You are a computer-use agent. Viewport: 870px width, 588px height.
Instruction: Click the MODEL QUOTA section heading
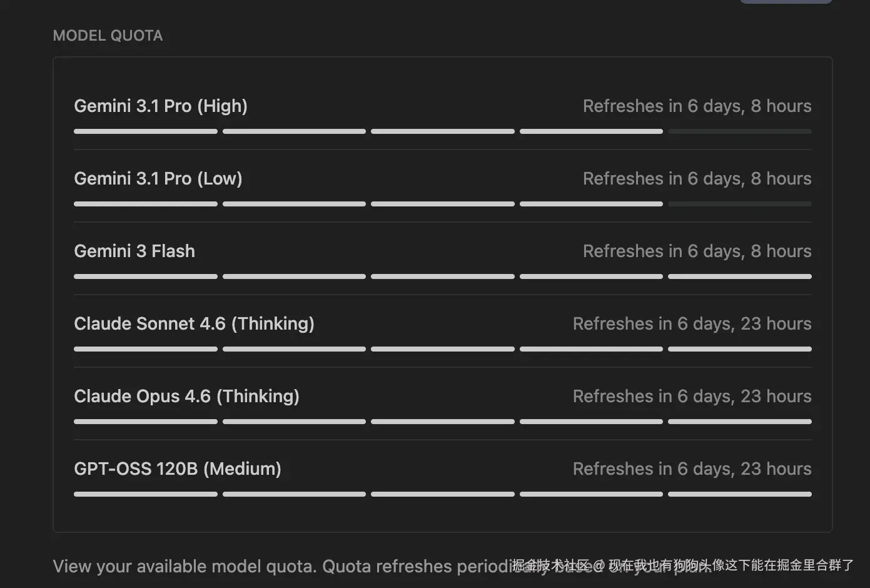point(108,36)
